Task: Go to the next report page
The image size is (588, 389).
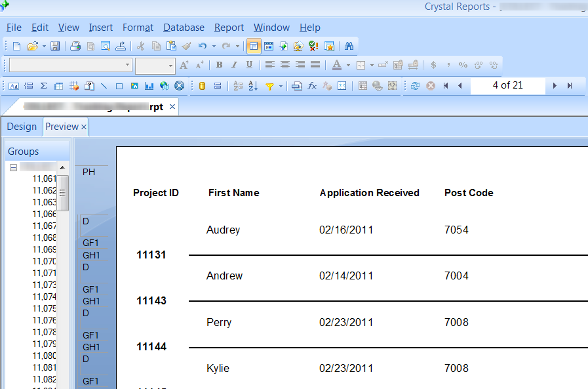Action: tap(555, 85)
